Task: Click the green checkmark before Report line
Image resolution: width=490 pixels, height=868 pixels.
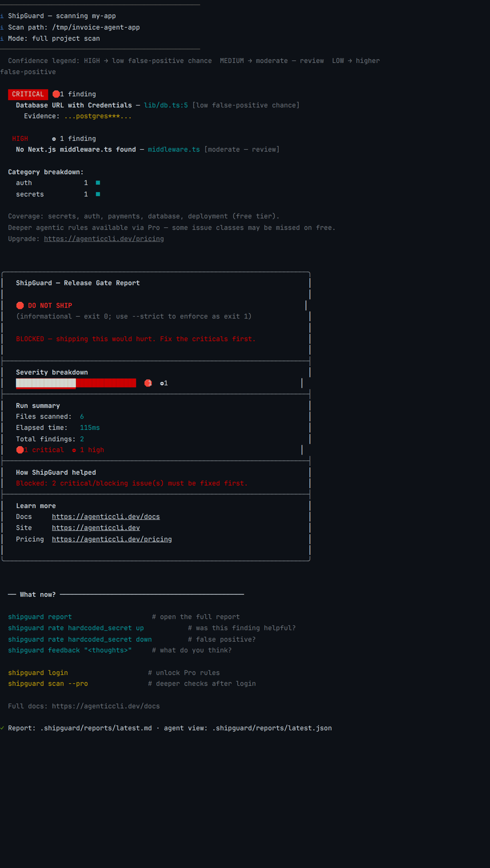Action: [2, 728]
